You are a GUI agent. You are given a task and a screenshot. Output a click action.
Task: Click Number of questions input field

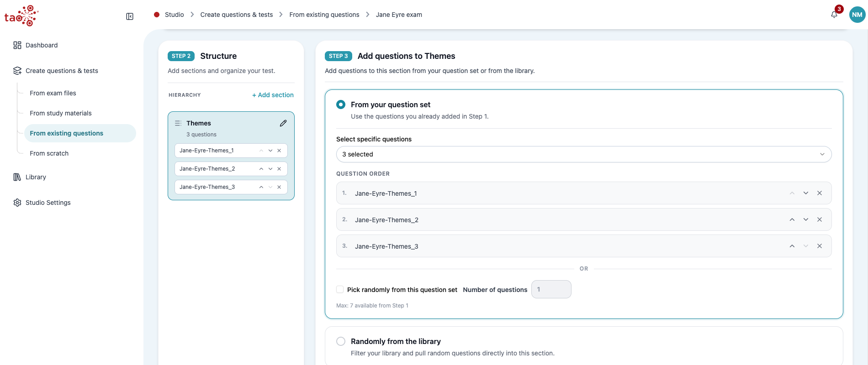pyautogui.click(x=551, y=289)
